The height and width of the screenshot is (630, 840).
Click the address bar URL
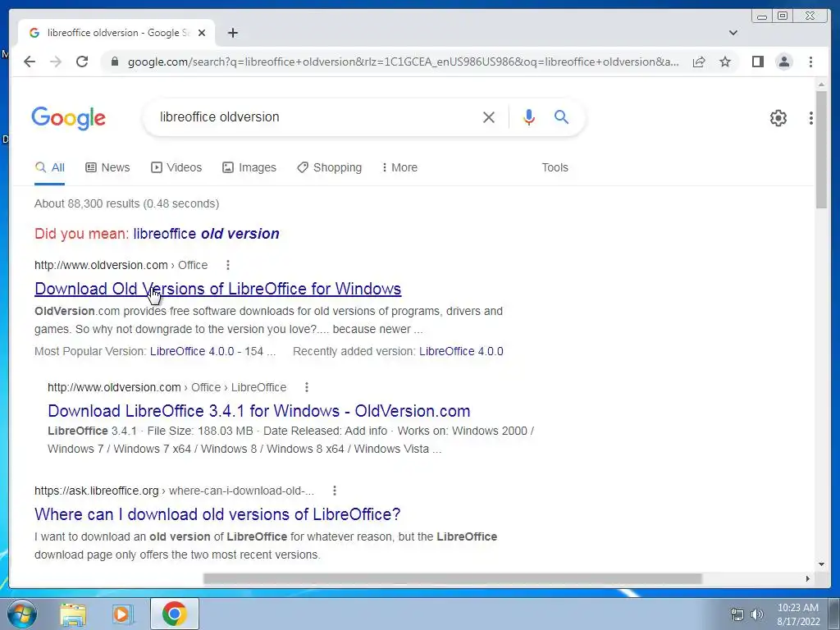(403, 62)
